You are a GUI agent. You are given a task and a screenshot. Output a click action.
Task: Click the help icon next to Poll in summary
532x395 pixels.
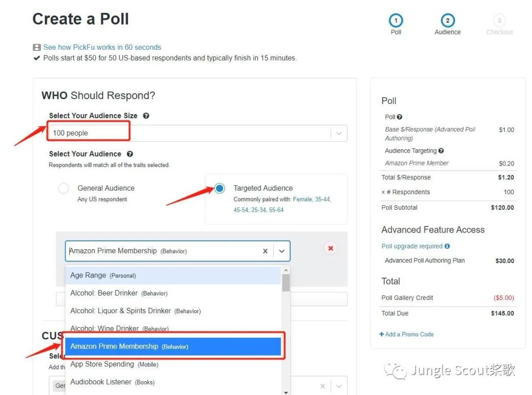click(x=399, y=117)
